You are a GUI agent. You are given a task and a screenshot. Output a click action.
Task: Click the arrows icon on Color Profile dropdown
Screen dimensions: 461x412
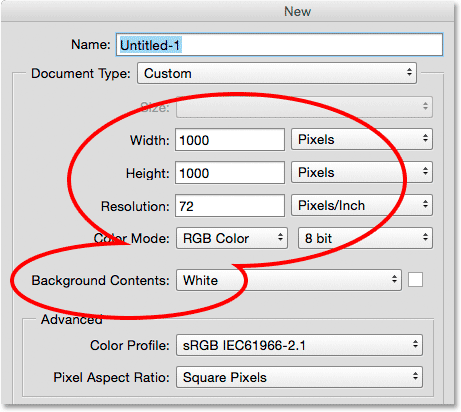(415, 344)
